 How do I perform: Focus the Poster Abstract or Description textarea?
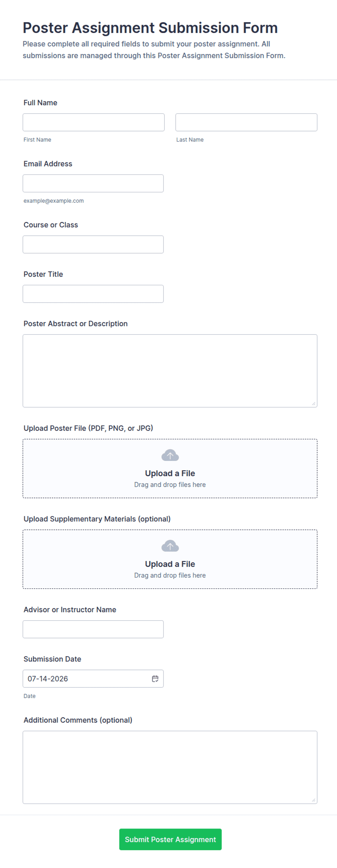[170, 371]
